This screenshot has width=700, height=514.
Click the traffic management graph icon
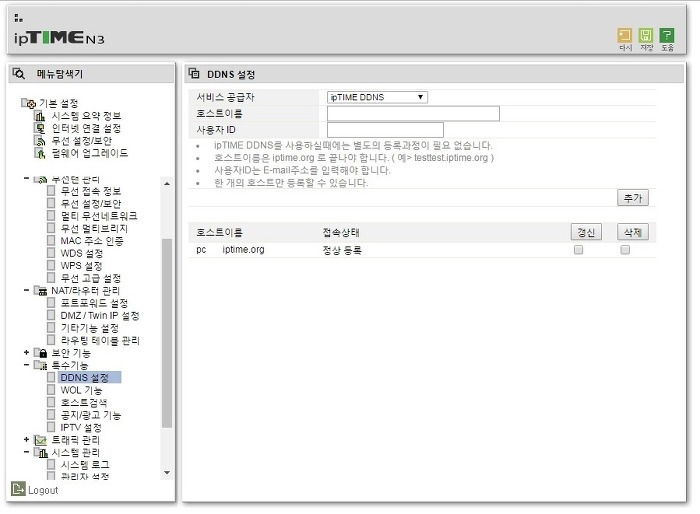(41, 440)
